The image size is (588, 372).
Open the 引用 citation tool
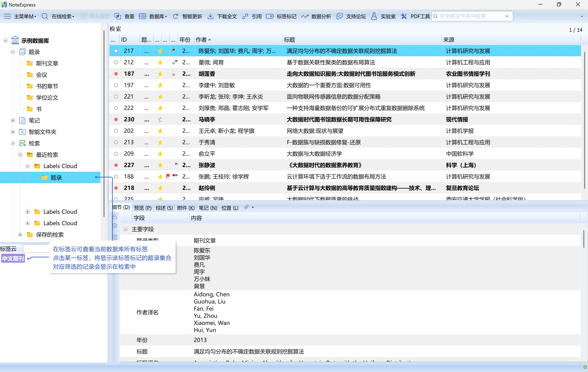pyautogui.click(x=252, y=16)
